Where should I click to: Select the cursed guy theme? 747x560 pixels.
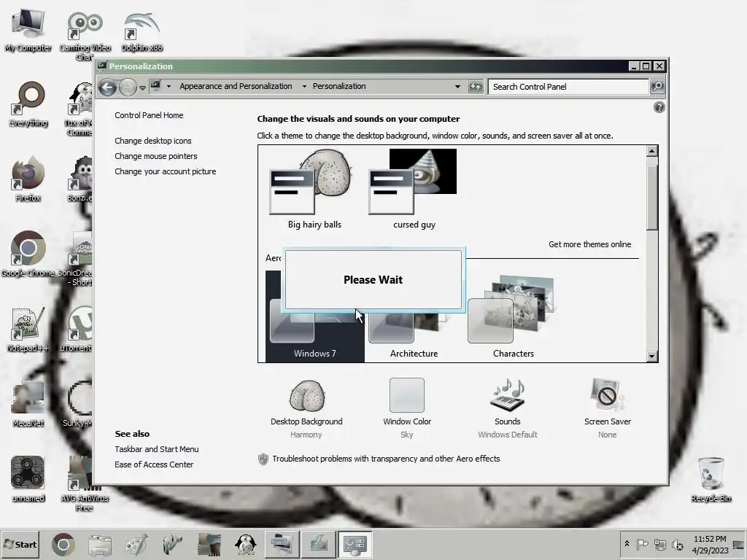click(x=414, y=189)
